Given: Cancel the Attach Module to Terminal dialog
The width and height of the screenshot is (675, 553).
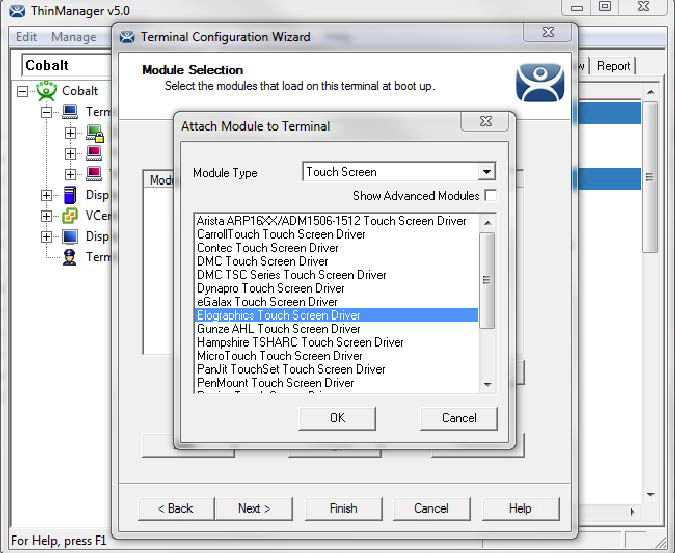Looking at the screenshot, I should coord(459,418).
